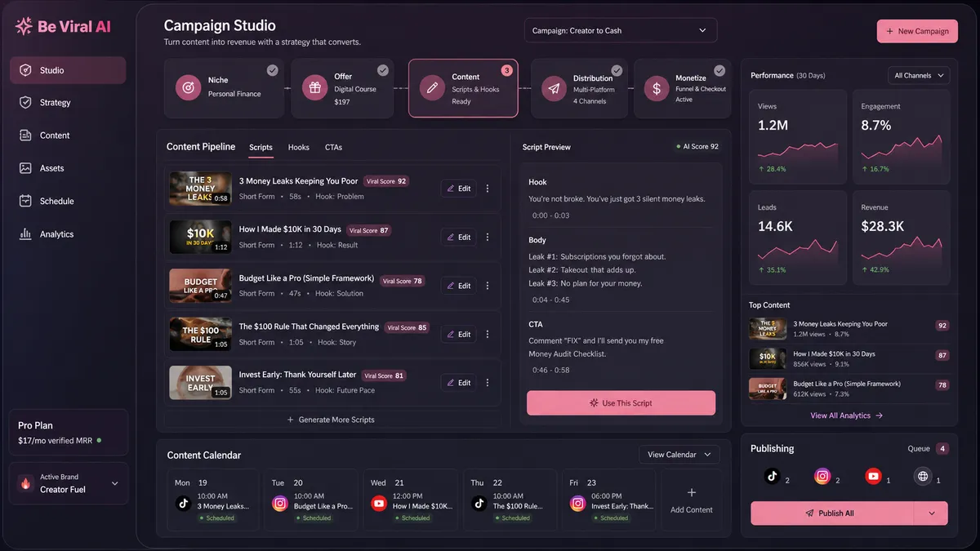Open options menu for Budget Like a Pro script
This screenshot has height=551, width=980.
pos(488,286)
